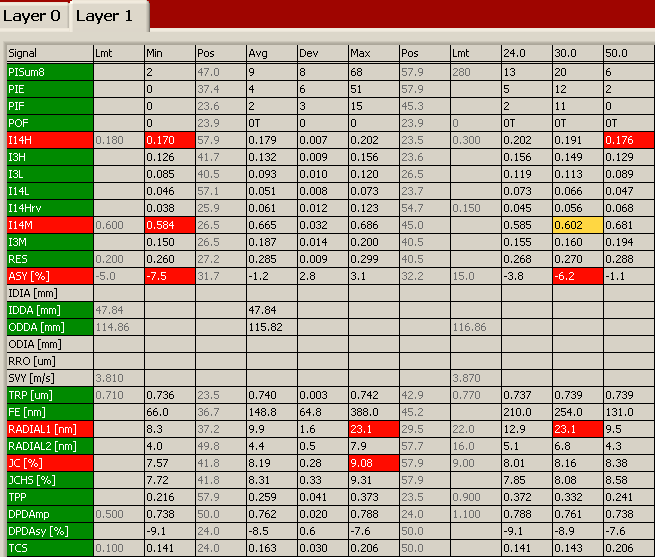
Task: Click the SVY lower limit 3.810
Action: click(x=119, y=378)
